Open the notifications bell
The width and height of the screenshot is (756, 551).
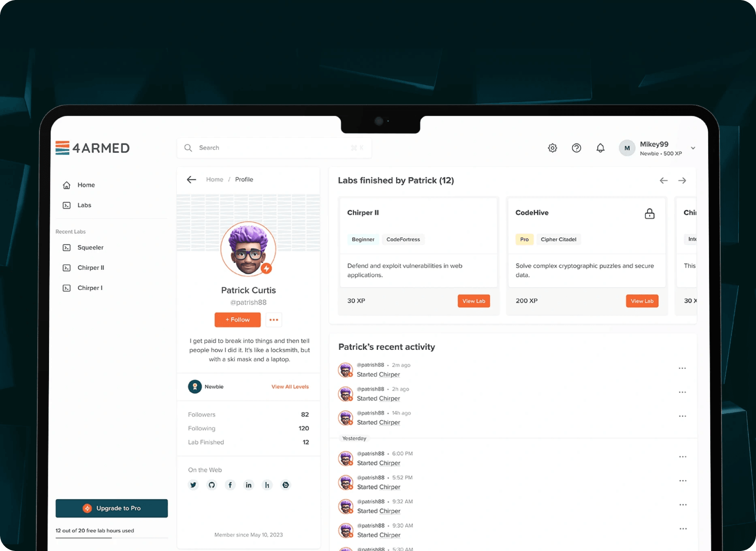(x=600, y=148)
